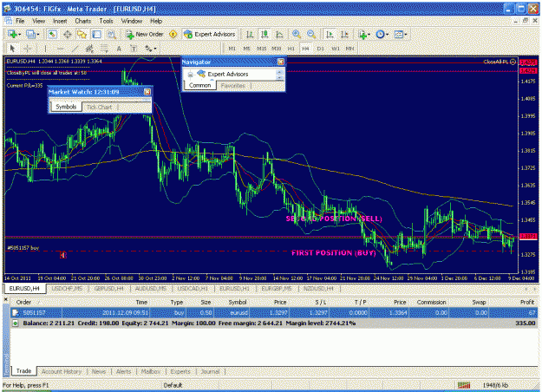This screenshot has height=392, width=542.
Task: Select the H4 timeframe button
Action: coord(305,49)
